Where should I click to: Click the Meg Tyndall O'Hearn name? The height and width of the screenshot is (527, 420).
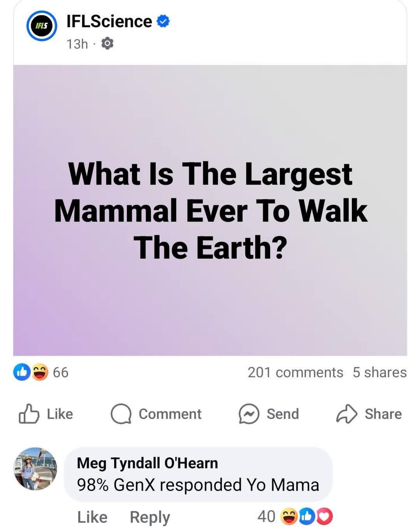click(x=147, y=462)
